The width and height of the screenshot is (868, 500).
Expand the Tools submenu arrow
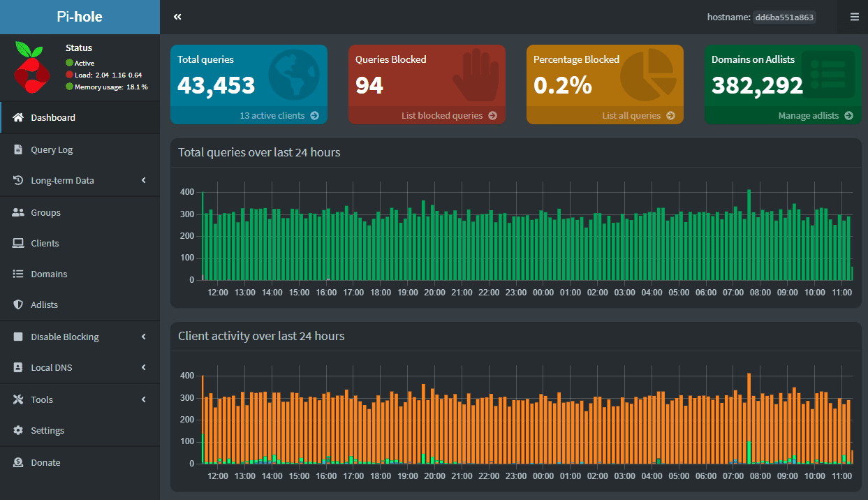coord(144,399)
